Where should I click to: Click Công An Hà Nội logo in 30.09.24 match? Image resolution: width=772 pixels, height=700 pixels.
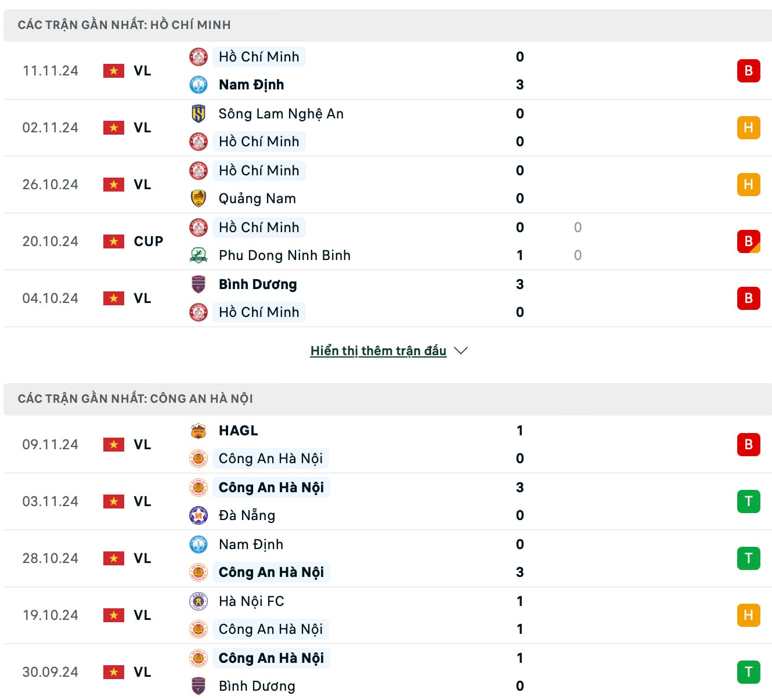click(x=199, y=658)
